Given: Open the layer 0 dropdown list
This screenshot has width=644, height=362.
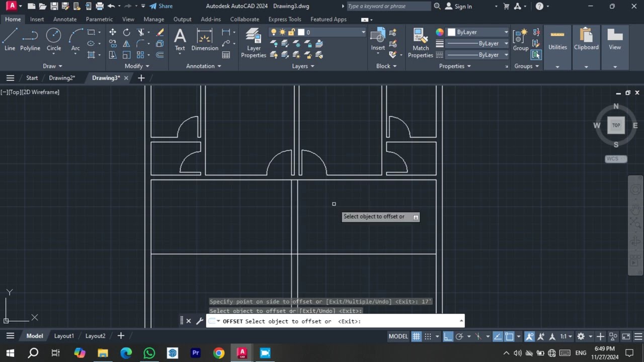Looking at the screenshot, I should click(x=363, y=32).
